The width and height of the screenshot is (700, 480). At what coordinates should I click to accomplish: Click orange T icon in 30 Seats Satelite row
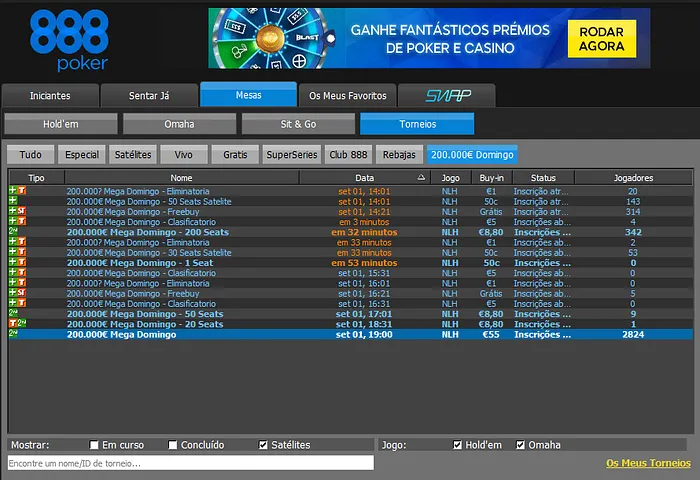21,252
